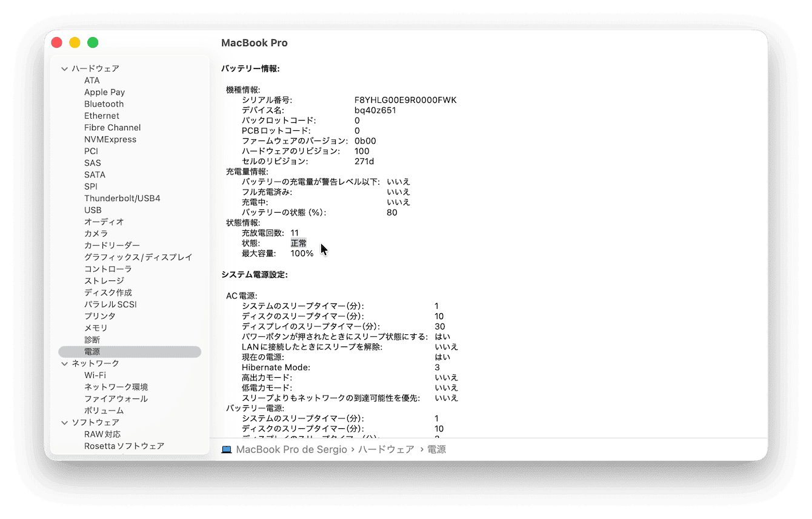Click the バッテリー情報 heading
This screenshot has width=812, height=519.
click(x=250, y=69)
